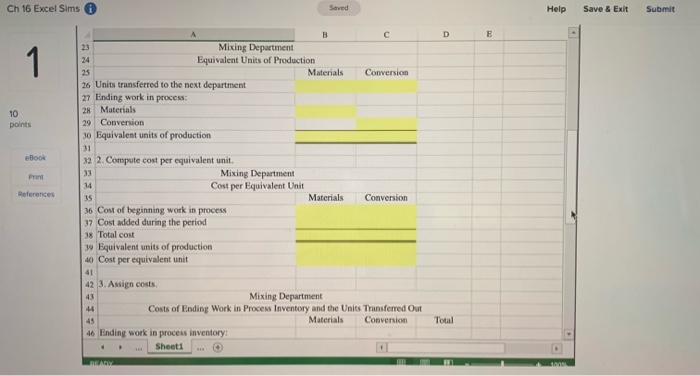Click 'Cost per Equivalent Unit' heading in row 34
Viewport: 700px width, 376px height.
[x=257, y=186]
